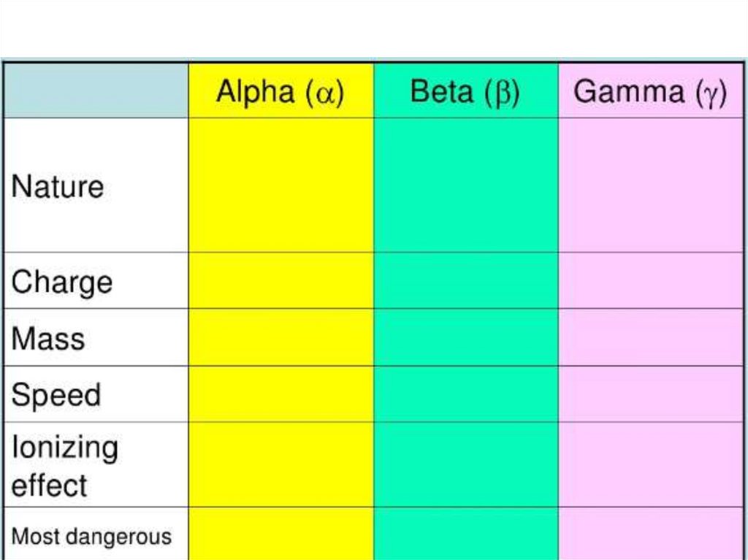Select the Nature row label

tap(58, 186)
